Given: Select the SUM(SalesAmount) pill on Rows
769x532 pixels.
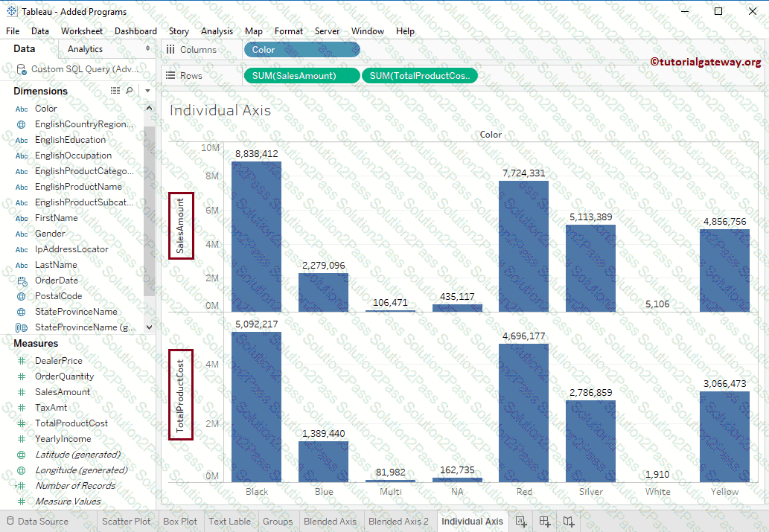Looking at the screenshot, I should [301, 76].
